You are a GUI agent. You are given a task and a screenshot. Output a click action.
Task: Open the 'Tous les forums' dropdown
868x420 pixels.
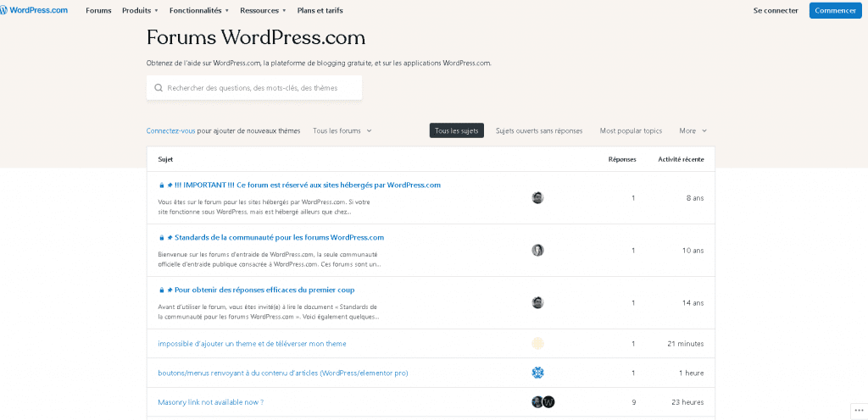point(342,130)
